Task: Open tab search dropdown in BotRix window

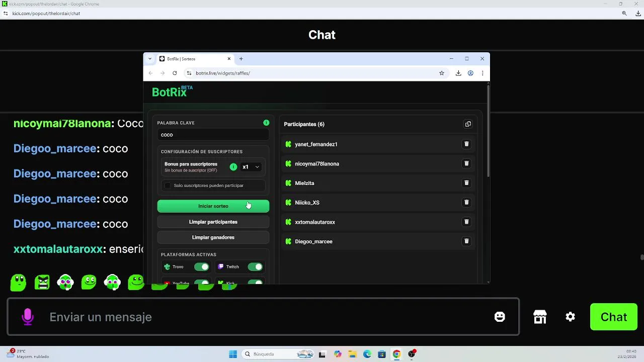Action: [x=150, y=59]
